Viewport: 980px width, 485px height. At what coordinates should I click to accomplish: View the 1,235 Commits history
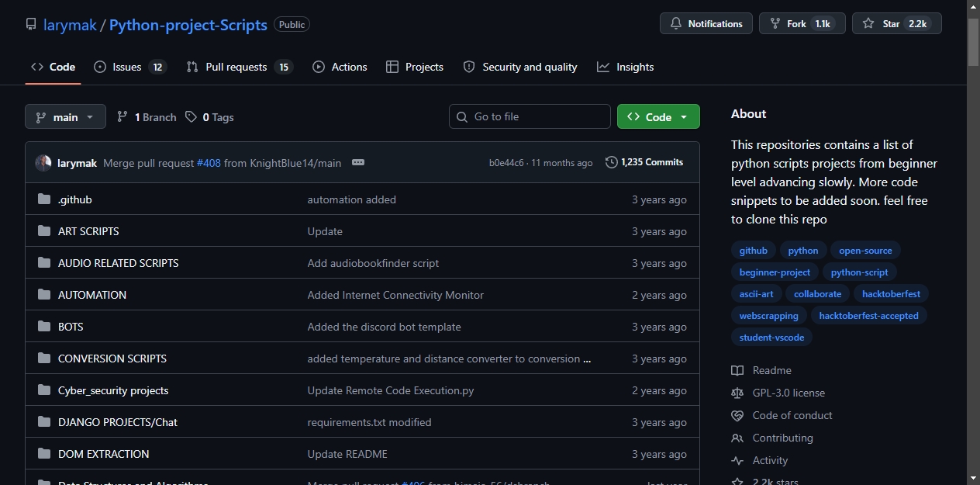644,162
